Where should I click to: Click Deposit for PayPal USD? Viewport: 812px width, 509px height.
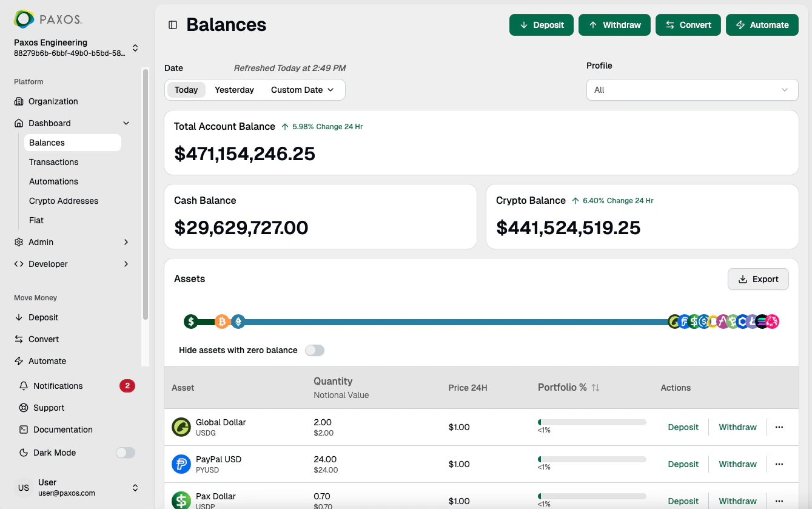[x=683, y=464]
